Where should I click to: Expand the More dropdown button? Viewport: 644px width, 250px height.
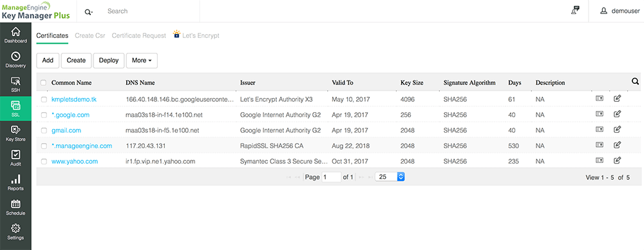pyautogui.click(x=142, y=61)
